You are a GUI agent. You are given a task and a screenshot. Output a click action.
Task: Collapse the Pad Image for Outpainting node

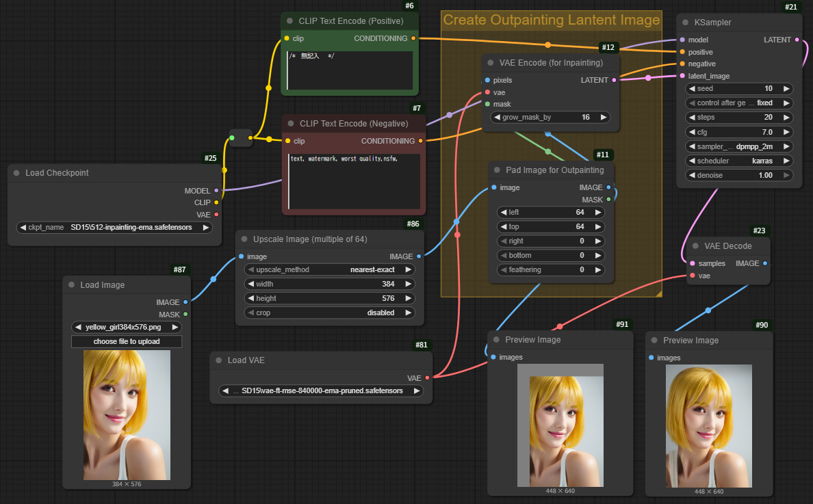pos(497,170)
